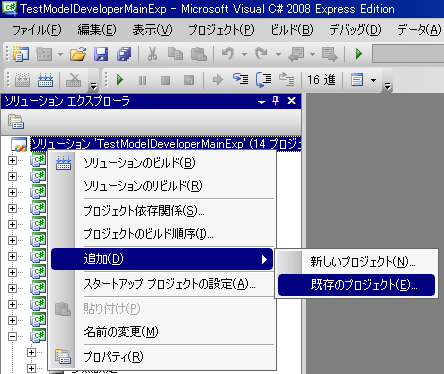Open the build toolbar options arrow
The width and height of the screenshot is (444, 374).
(94, 87)
